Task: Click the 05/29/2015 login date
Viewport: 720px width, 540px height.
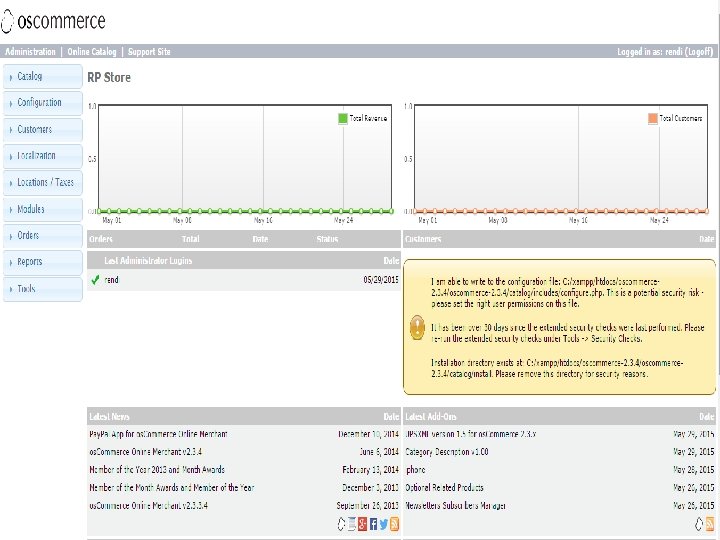Action: pos(381,280)
